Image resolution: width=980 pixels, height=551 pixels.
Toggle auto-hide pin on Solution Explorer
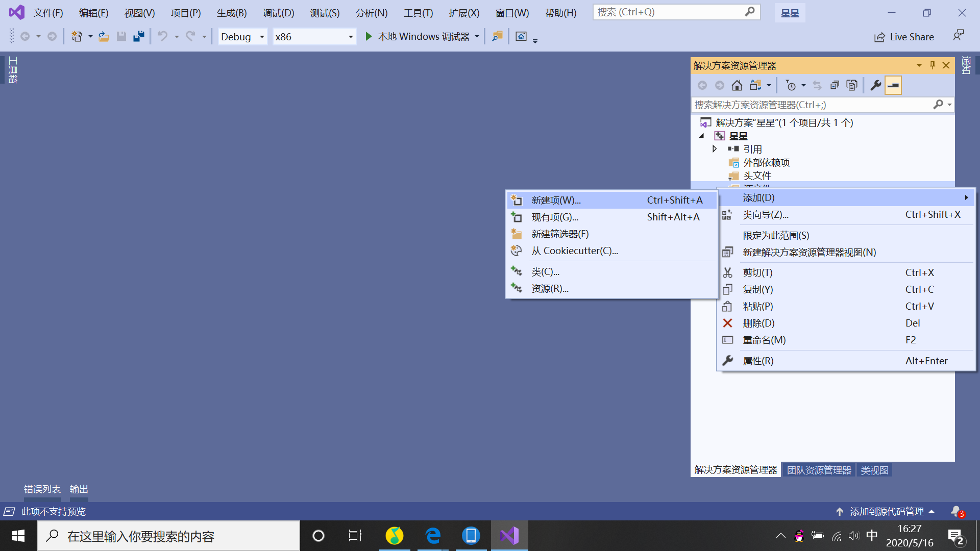pyautogui.click(x=933, y=65)
